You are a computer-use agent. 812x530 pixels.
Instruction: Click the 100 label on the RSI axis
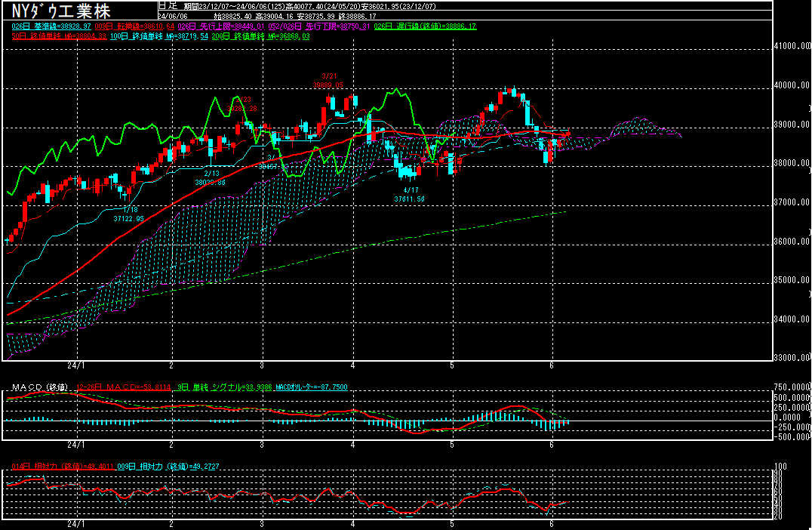coord(780,467)
